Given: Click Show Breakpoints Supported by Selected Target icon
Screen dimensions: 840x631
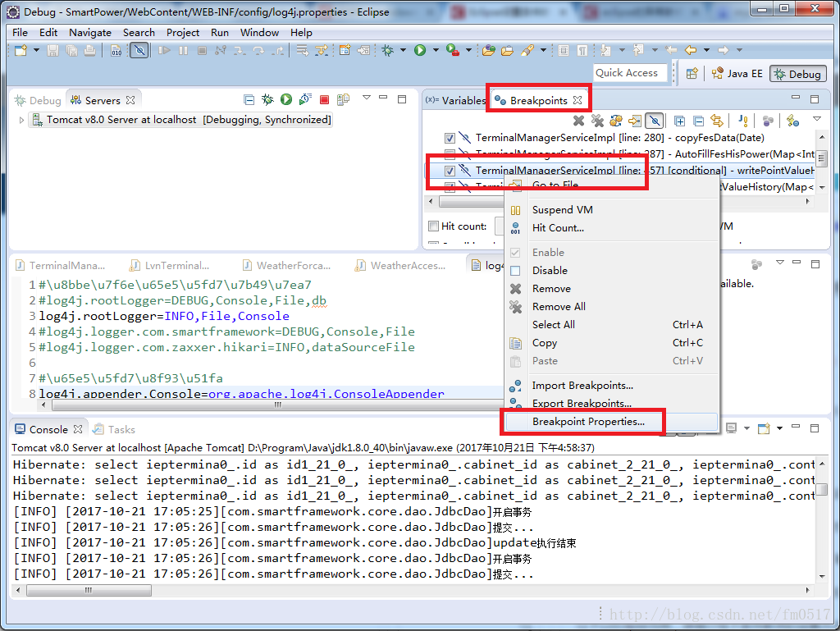Looking at the screenshot, I should (616, 121).
